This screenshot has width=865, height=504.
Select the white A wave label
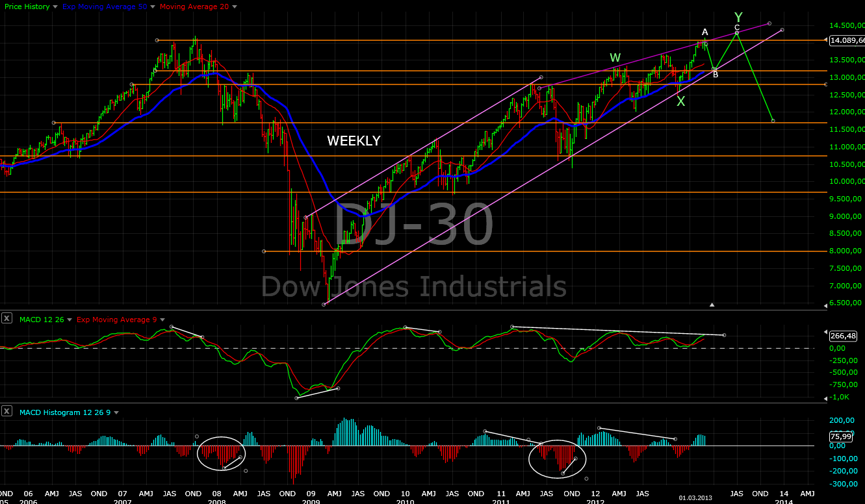(x=705, y=32)
